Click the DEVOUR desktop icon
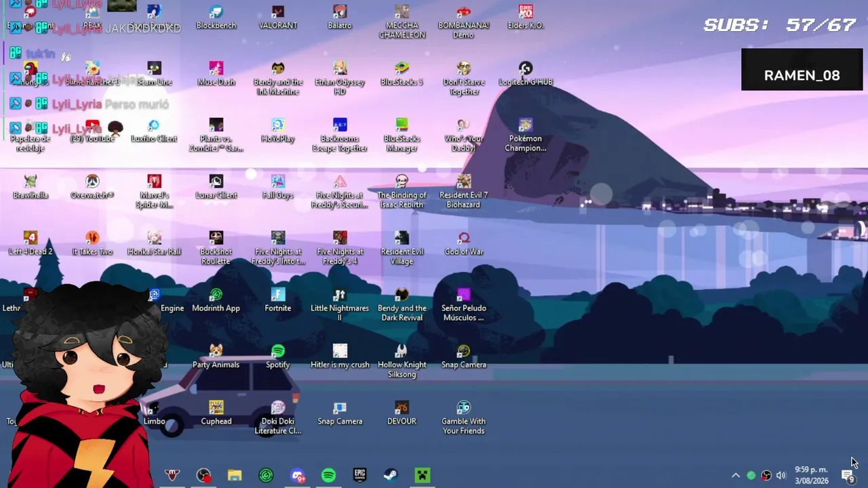The width and height of the screenshot is (868, 488). (402, 413)
